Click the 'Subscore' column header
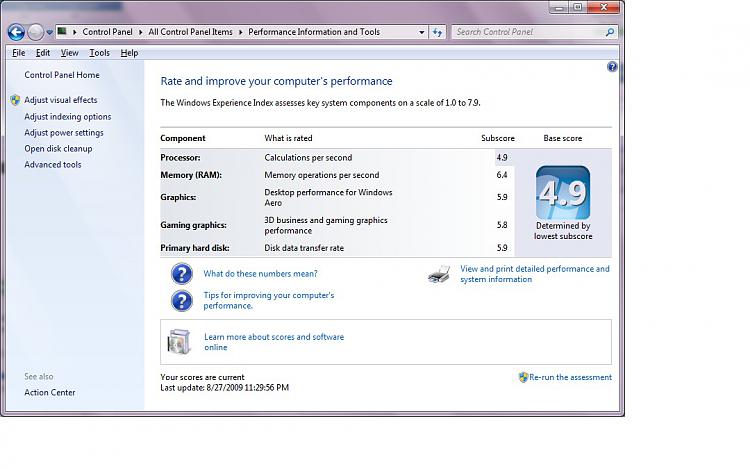 click(498, 138)
